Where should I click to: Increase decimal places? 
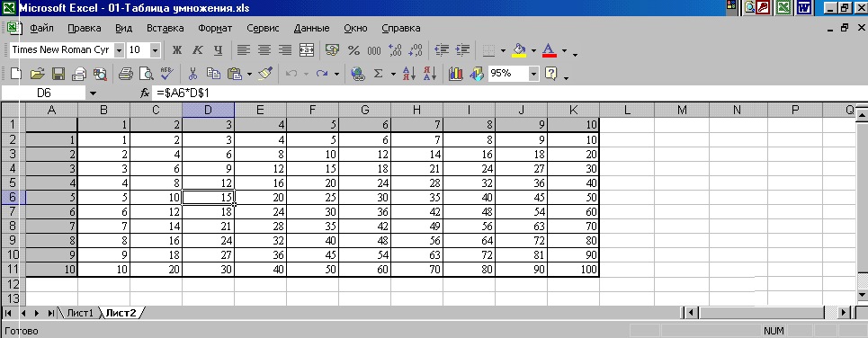coord(395,49)
